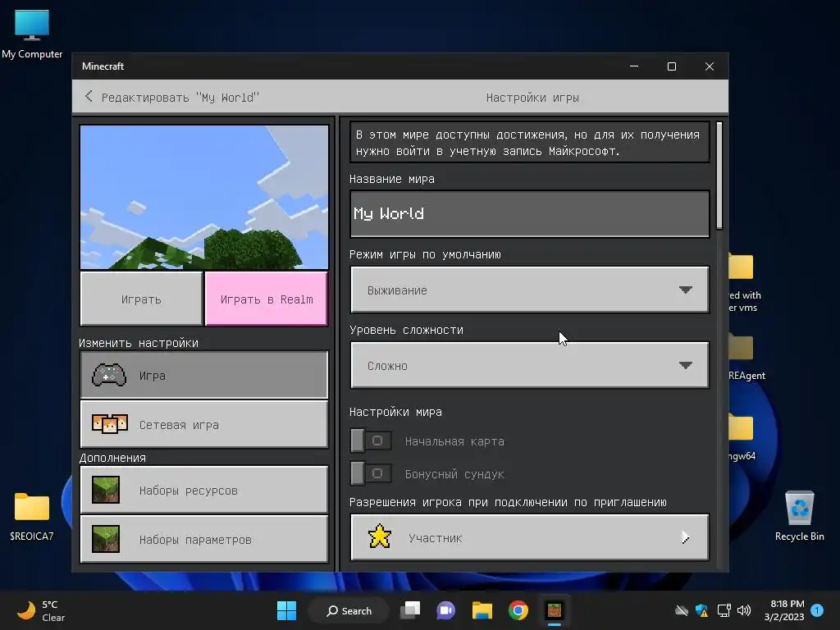
Task: Toggle the Начальная карта switch
Action: pos(371,441)
